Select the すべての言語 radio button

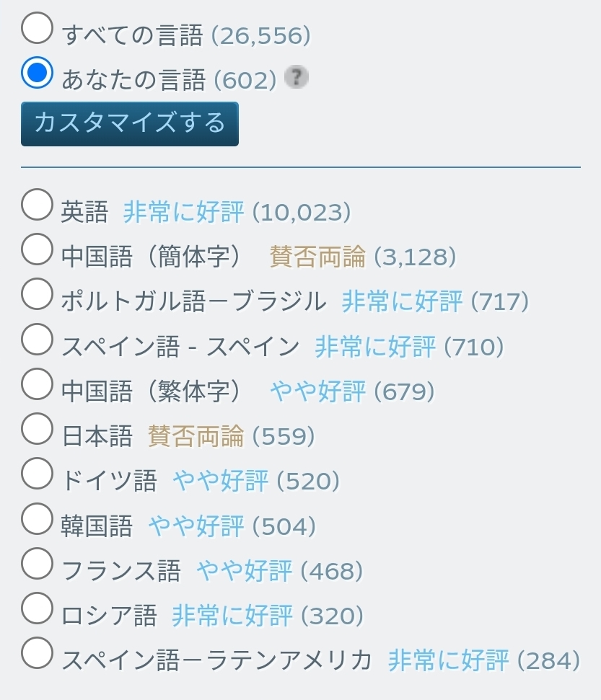37,29
